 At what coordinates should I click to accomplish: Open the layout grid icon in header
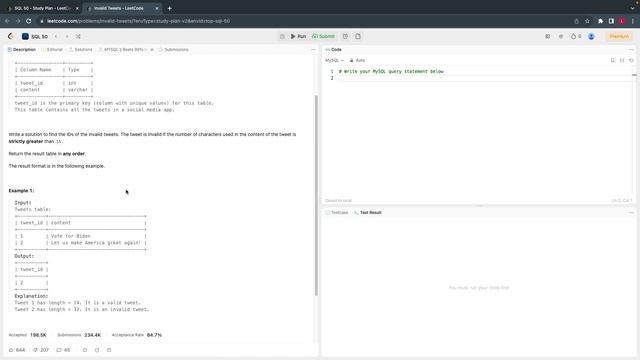tap(548, 36)
